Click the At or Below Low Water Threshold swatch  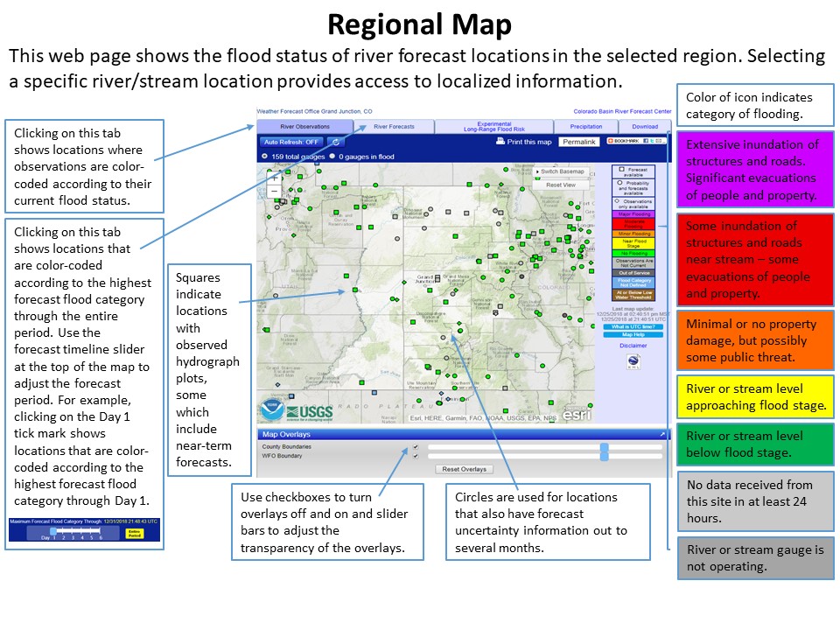tap(633, 295)
